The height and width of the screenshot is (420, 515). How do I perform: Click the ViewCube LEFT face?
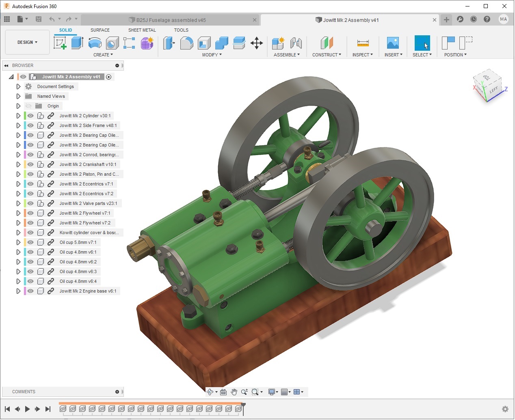point(493,90)
